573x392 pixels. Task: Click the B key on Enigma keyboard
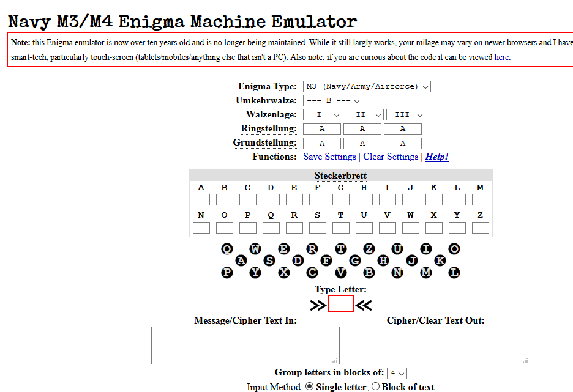pyautogui.click(x=369, y=273)
